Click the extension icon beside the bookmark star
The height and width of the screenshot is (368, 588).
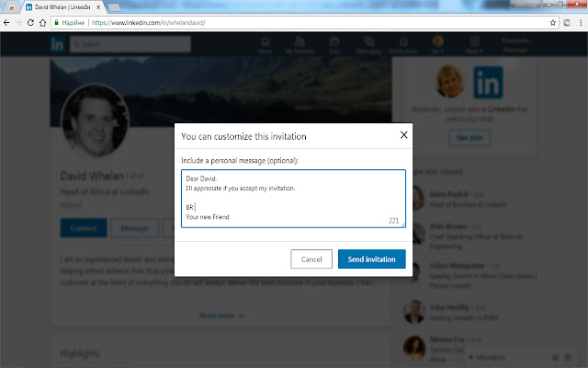pyautogui.click(x=567, y=22)
